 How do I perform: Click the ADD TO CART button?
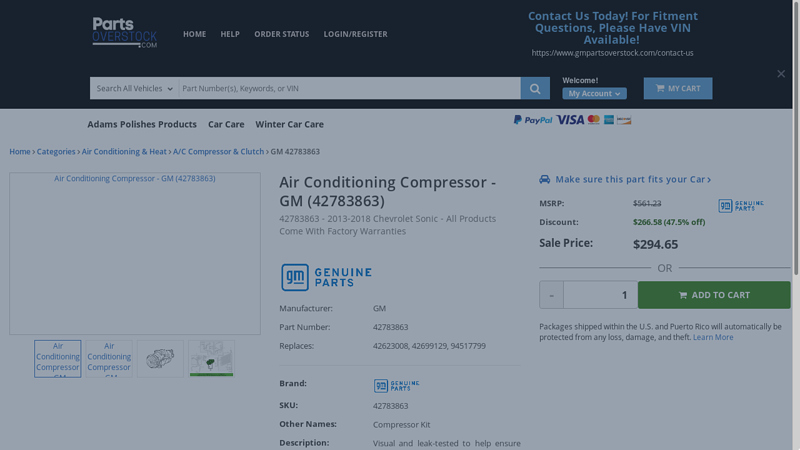714,295
